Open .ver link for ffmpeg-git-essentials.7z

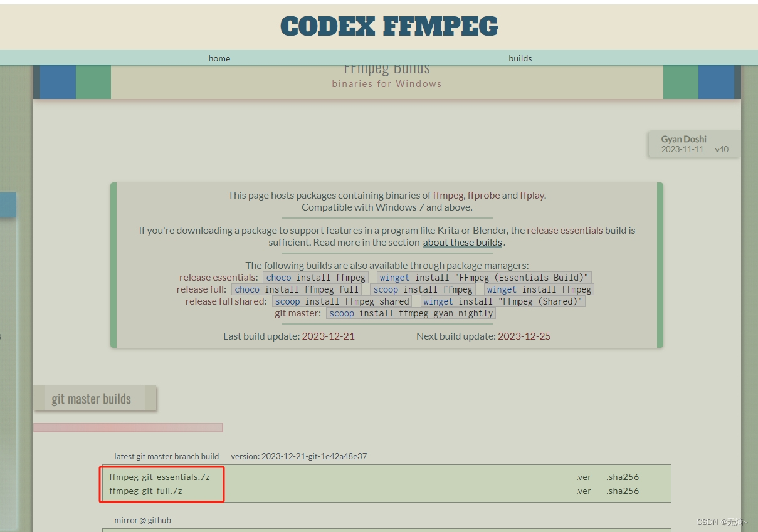584,477
